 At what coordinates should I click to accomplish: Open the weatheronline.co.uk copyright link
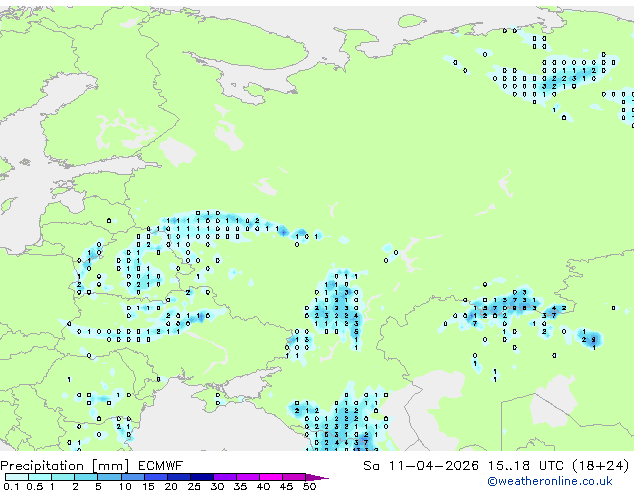coord(563,481)
